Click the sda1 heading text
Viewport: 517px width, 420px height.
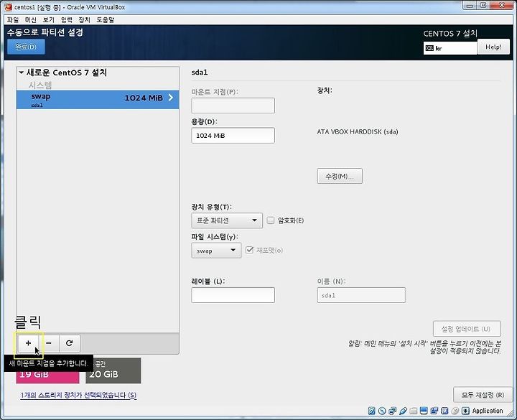(x=200, y=73)
